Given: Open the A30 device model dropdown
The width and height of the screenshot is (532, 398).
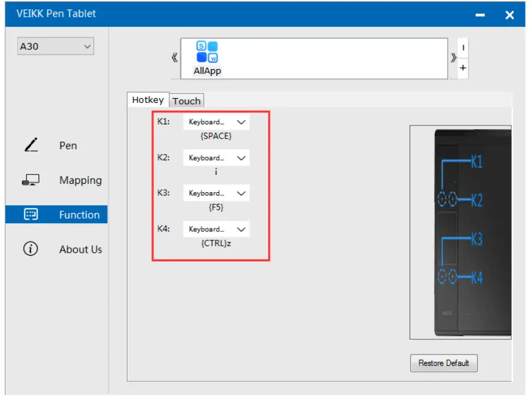Looking at the screenshot, I should tap(56, 46).
